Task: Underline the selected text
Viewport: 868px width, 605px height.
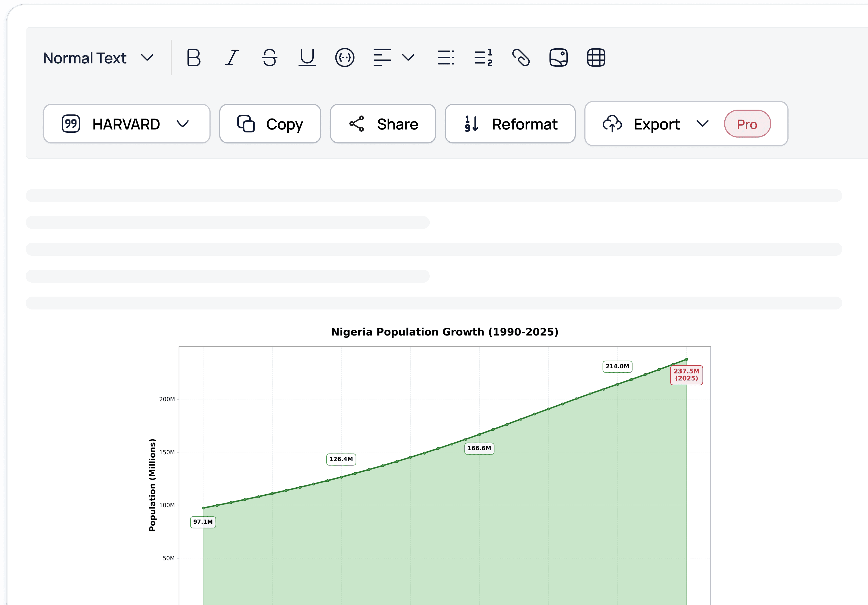Action: click(307, 58)
